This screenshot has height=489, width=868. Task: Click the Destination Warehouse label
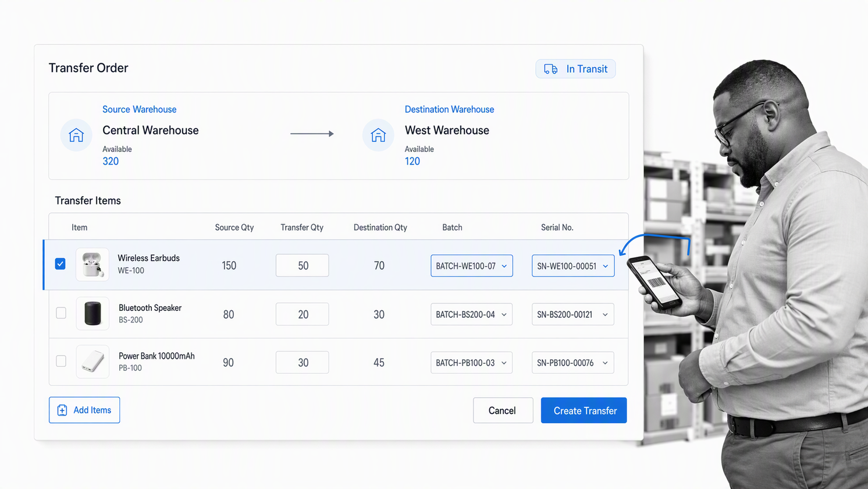(450, 109)
